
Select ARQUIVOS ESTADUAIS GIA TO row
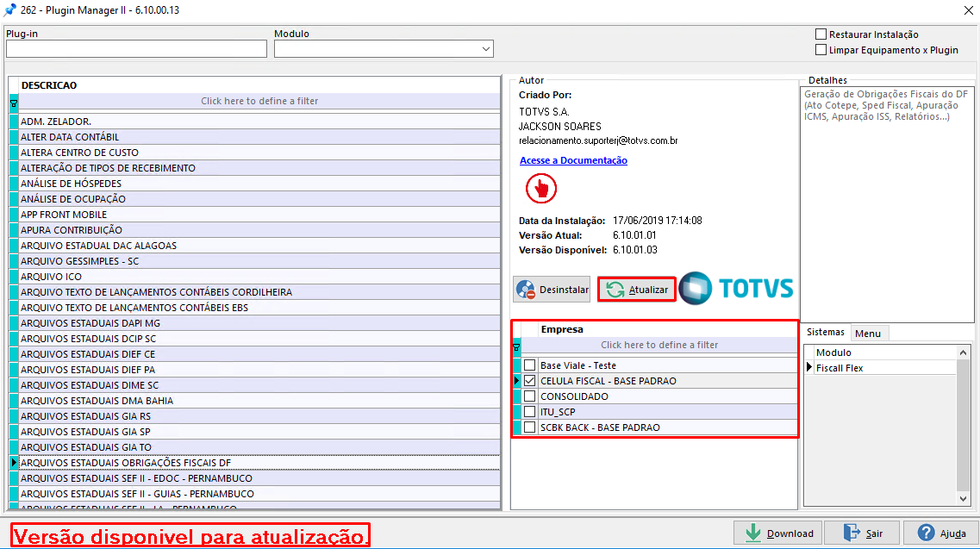[x=259, y=447]
